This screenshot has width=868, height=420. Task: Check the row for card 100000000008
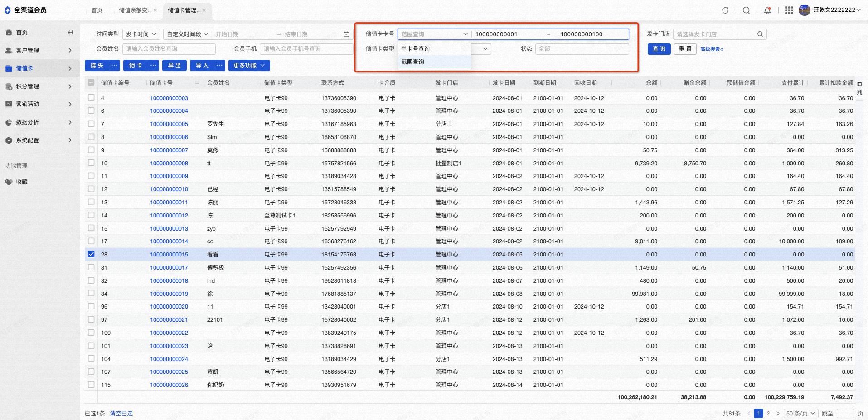point(91,163)
